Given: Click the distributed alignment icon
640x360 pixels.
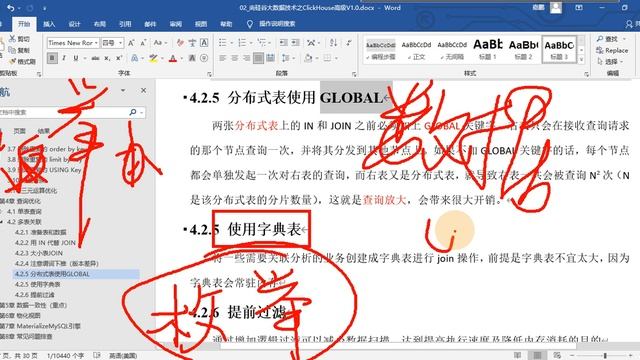Looking at the screenshot, I should (270, 58).
